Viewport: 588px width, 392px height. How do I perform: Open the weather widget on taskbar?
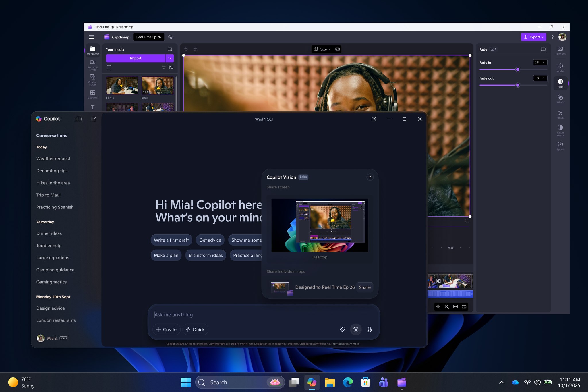click(x=22, y=383)
